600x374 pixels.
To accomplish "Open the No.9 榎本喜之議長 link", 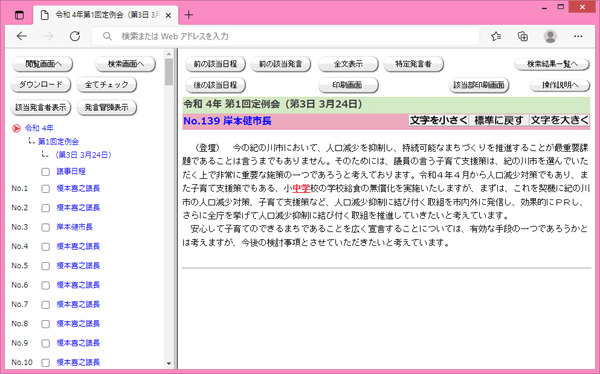I will coord(78,343).
